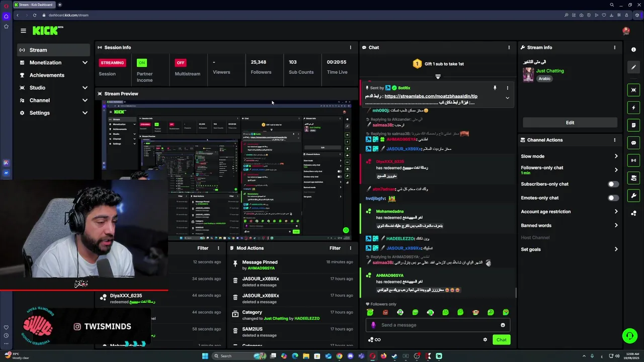The height and width of the screenshot is (362, 644).
Task: Open a new browser tab
Action: (60, 5)
